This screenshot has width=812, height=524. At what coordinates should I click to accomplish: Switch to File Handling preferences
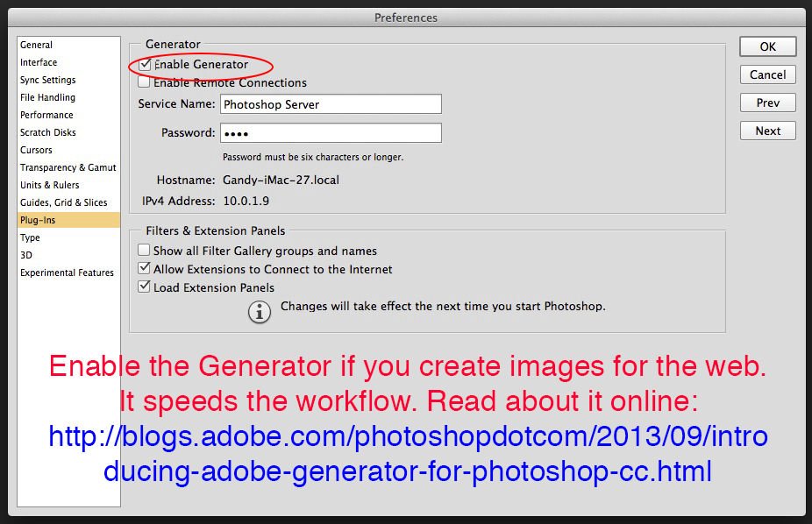pos(68,98)
